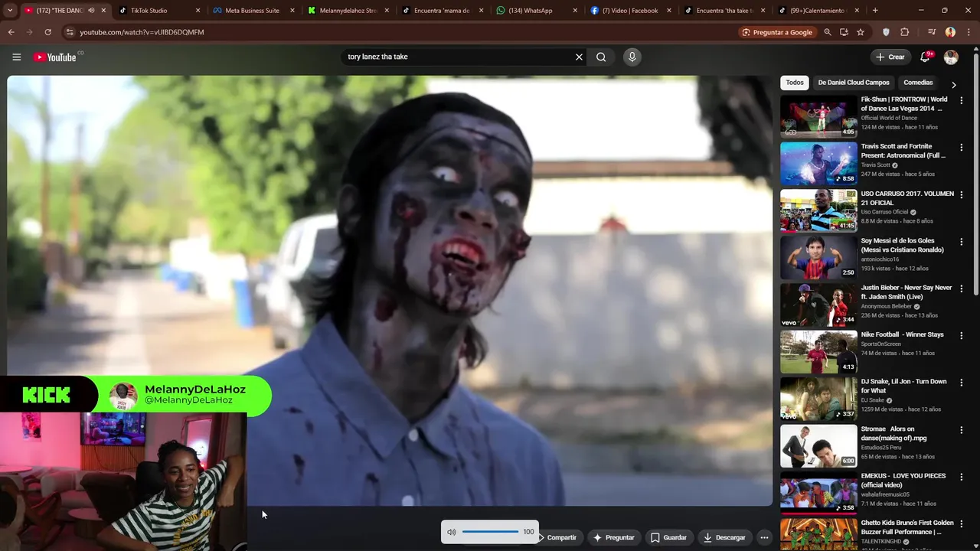
Task: Click the address bar URL
Action: tap(142, 32)
